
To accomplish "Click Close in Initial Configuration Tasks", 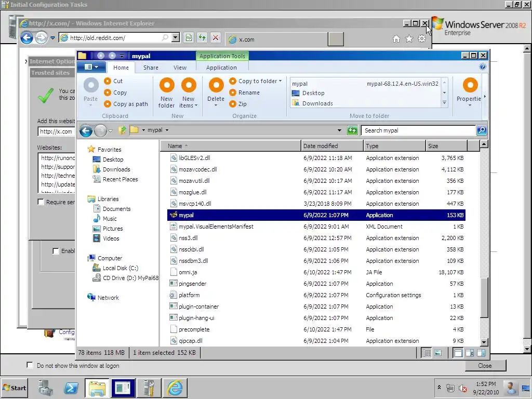I will 485,365.
